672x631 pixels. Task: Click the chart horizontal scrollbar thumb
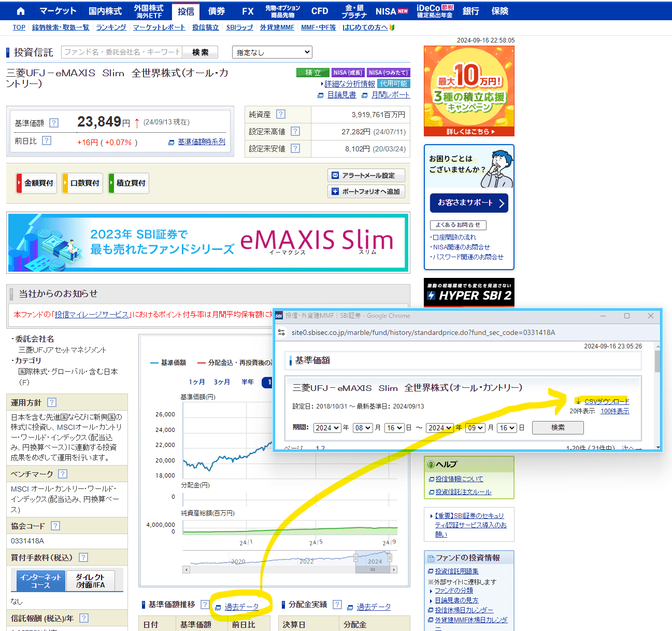pos(373,569)
